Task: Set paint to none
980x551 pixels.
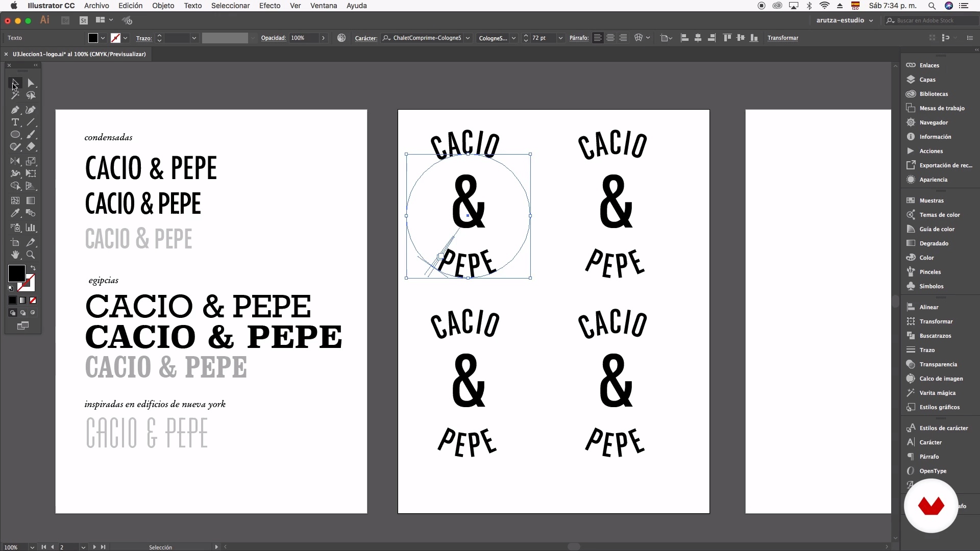Action: click(x=33, y=300)
